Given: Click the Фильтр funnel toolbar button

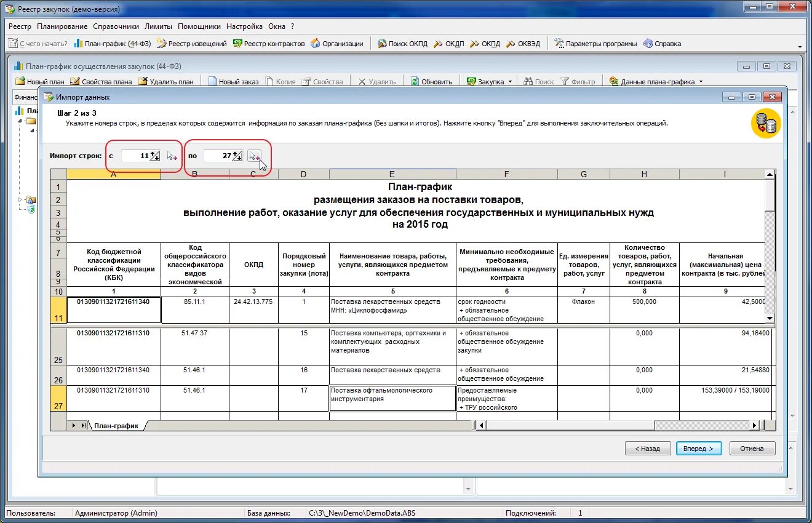Looking at the screenshot, I should [x=578, y=81].
